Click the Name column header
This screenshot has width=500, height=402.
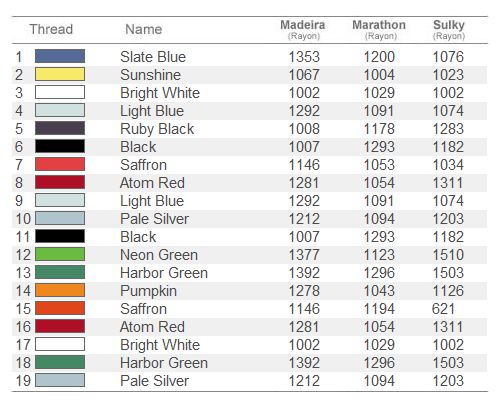point(144,29)
